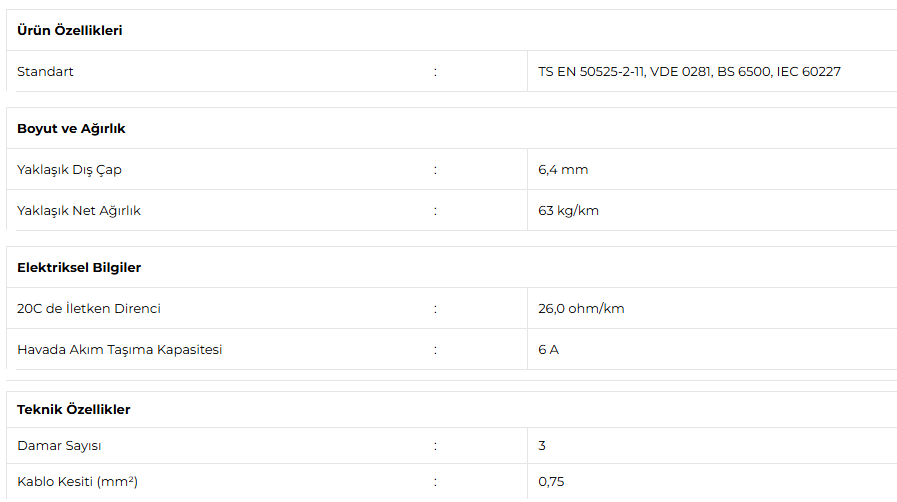897x502 pixels.
Task: Click the 0,75 cable cross-section value
Action: tap(551, 482)
